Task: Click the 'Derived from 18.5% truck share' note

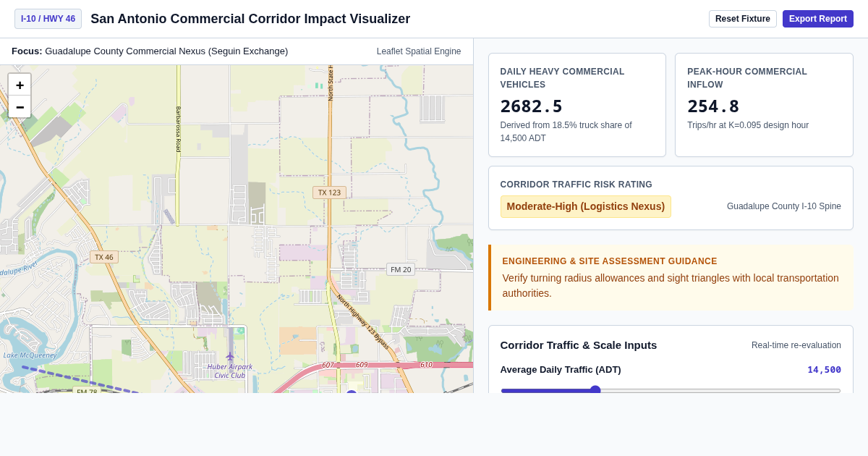Action: [x=566, y=132]
